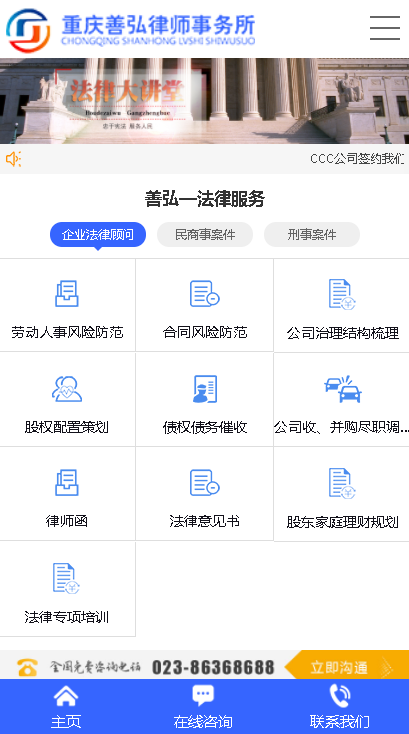Click the ringing phone icon
The height and width of the screenshot is (734, 409).
340,696
